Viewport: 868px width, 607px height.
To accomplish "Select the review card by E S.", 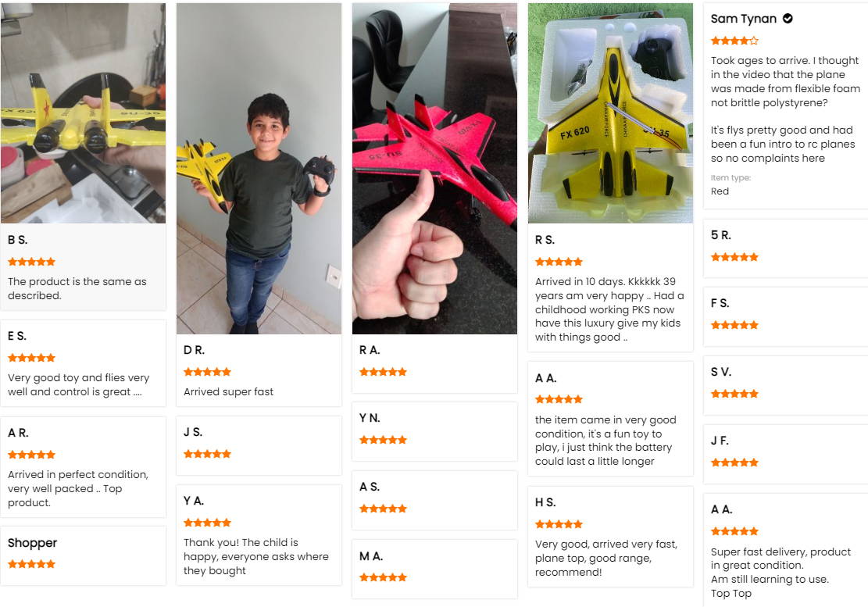I will (x=83, y=363).
